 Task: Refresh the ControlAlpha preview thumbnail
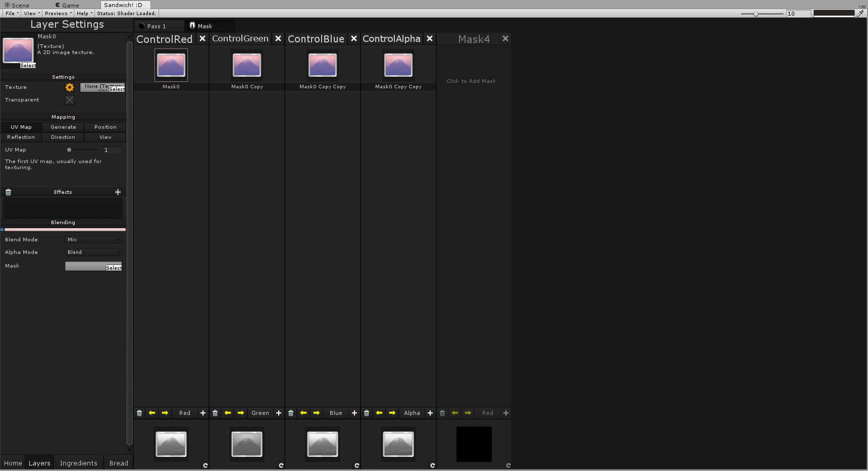coord(433,465)
